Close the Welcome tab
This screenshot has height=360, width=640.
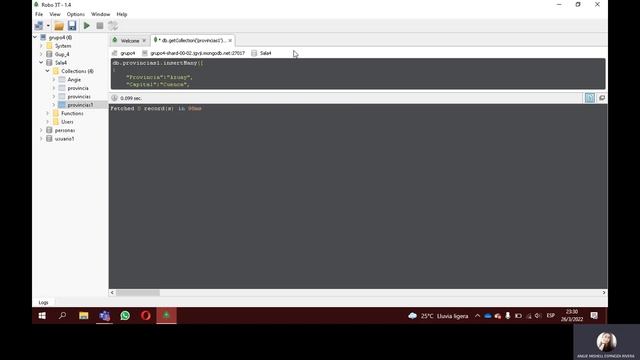click(x=144, y=40)
